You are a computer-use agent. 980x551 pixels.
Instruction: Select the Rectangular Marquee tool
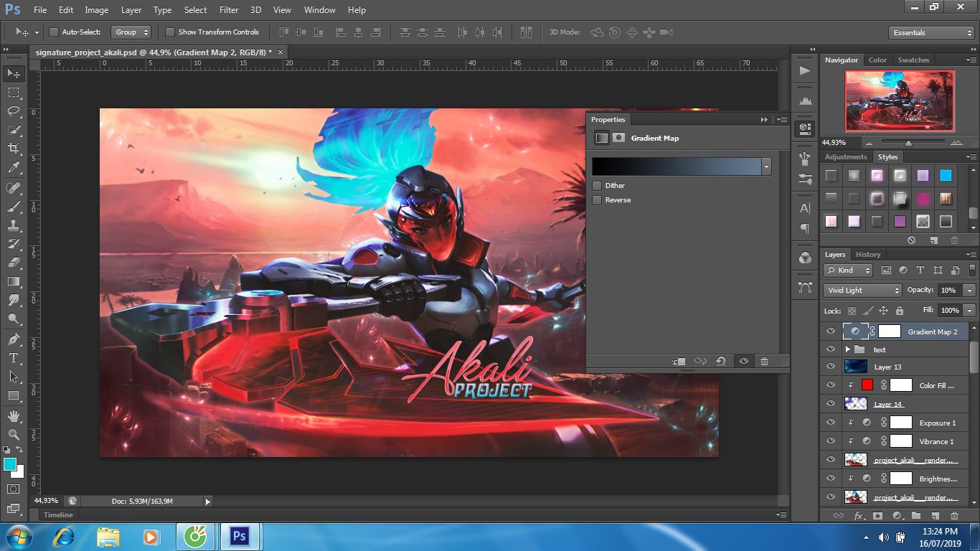click(14, 93)
